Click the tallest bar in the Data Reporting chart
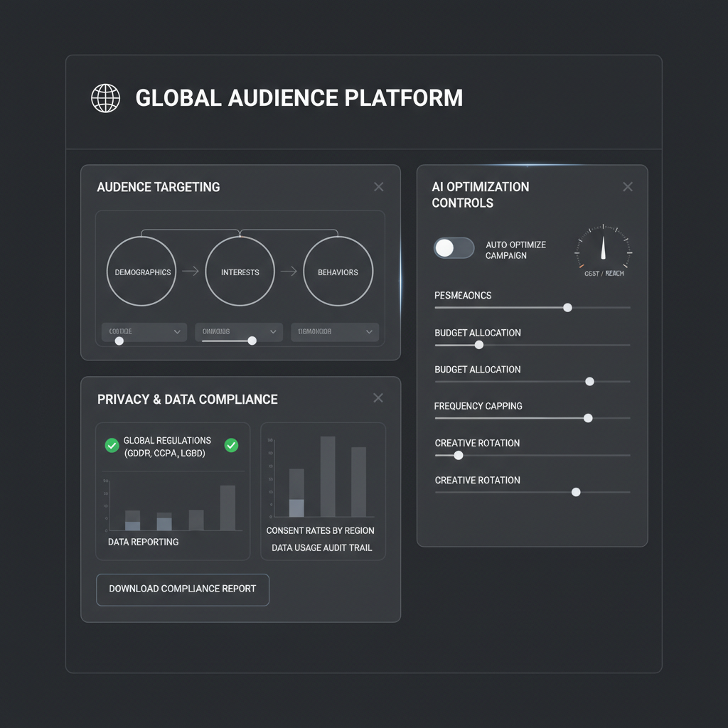The image size is (728, 728). 227,508
